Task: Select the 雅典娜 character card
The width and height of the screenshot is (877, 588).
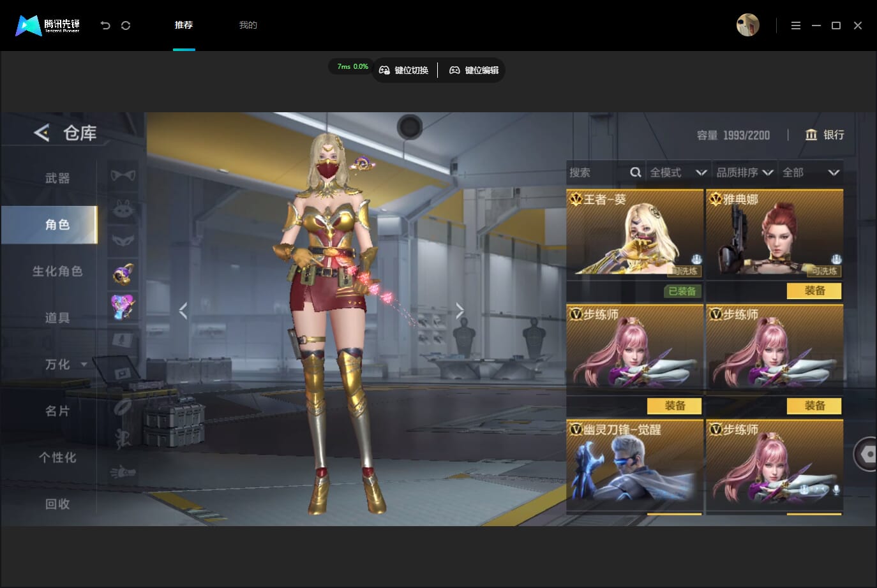Action: pos(774,235)
